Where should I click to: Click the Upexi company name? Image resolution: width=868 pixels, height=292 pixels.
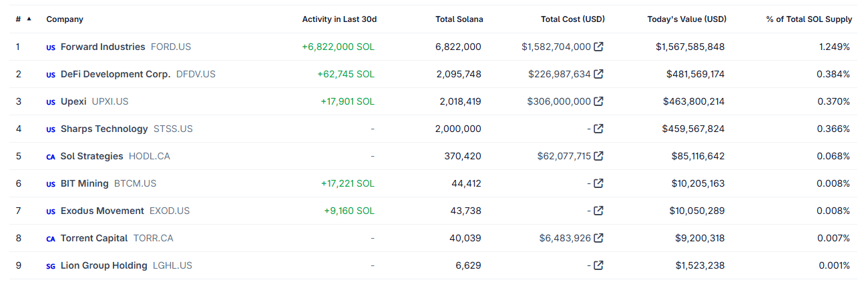(x=73, y=101)
